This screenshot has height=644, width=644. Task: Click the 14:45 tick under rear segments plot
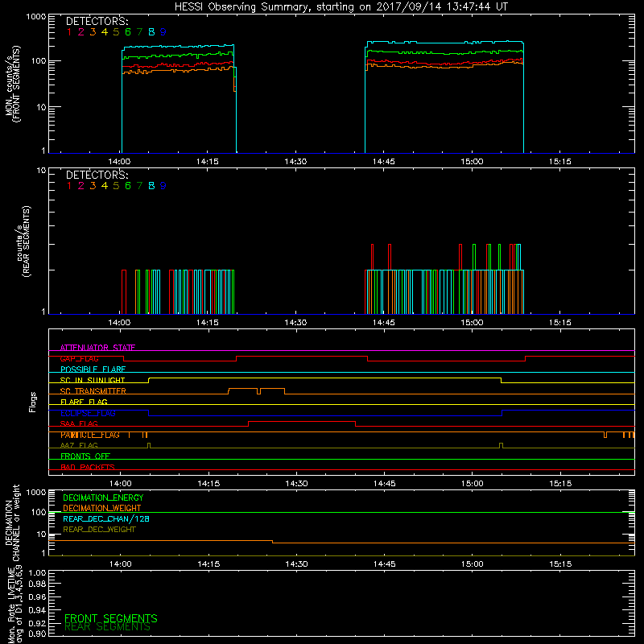click(x=384, y=323)
